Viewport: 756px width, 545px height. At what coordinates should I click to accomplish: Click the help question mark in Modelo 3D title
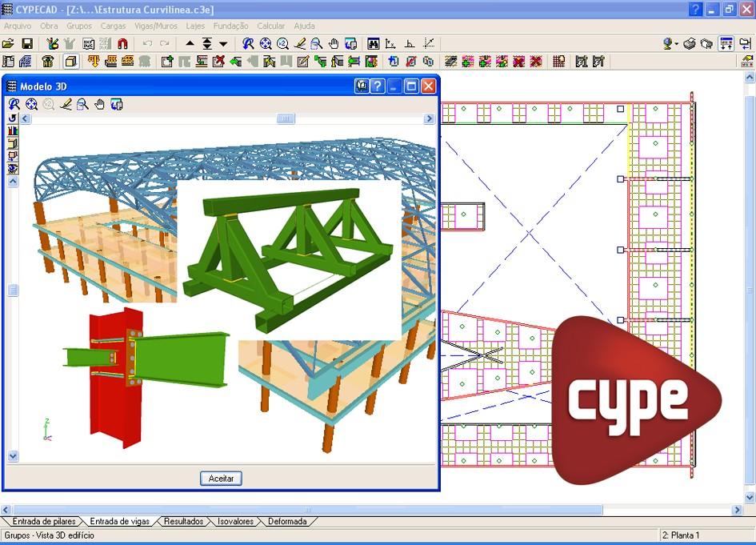coord(378,86)
